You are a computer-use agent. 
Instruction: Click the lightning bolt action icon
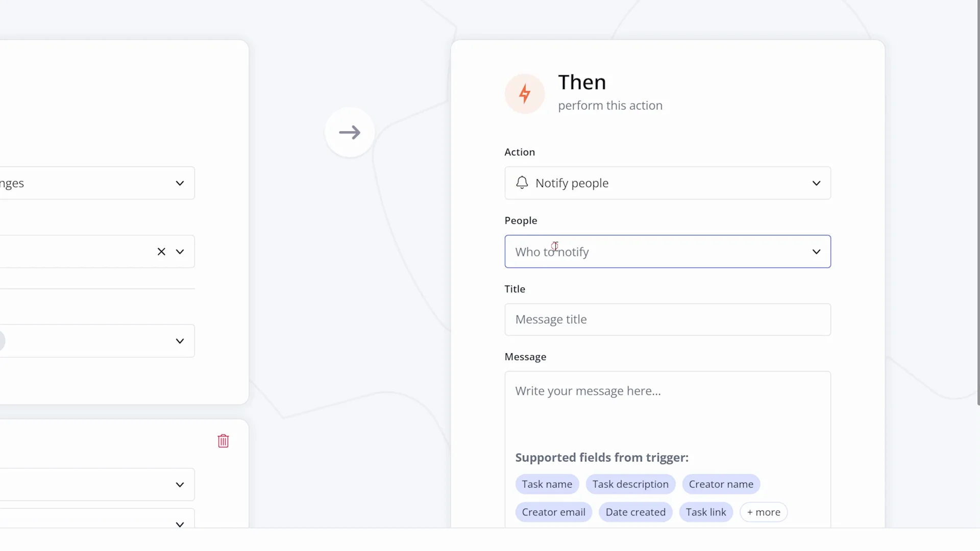[x=525, y=93]
